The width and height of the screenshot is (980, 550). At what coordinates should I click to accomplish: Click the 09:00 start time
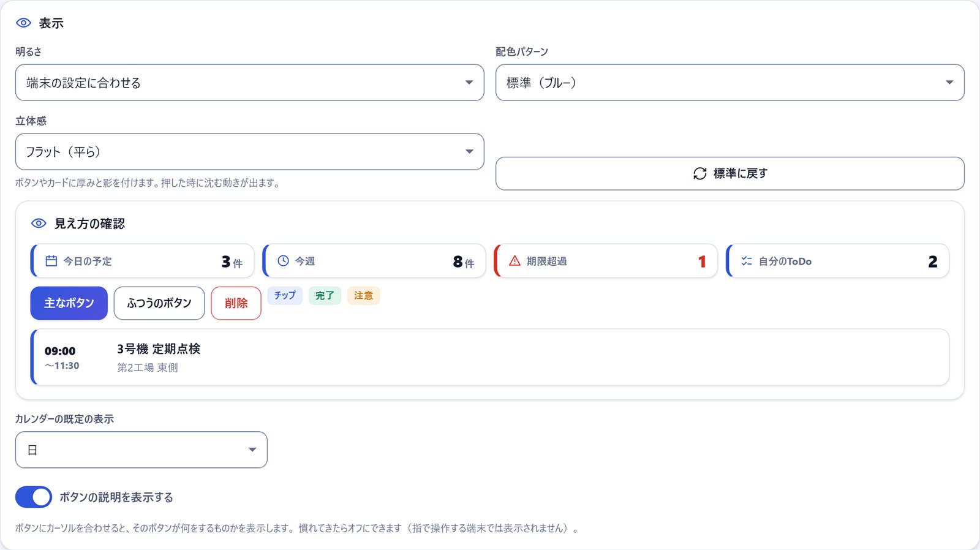pos(60,351)
